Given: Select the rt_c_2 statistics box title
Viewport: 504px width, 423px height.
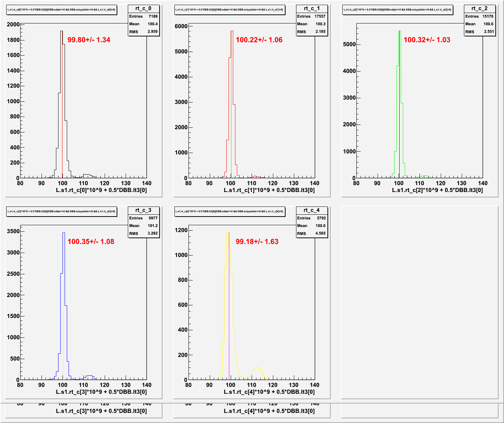Looking at the screenshot, I should tap(479, 8).
